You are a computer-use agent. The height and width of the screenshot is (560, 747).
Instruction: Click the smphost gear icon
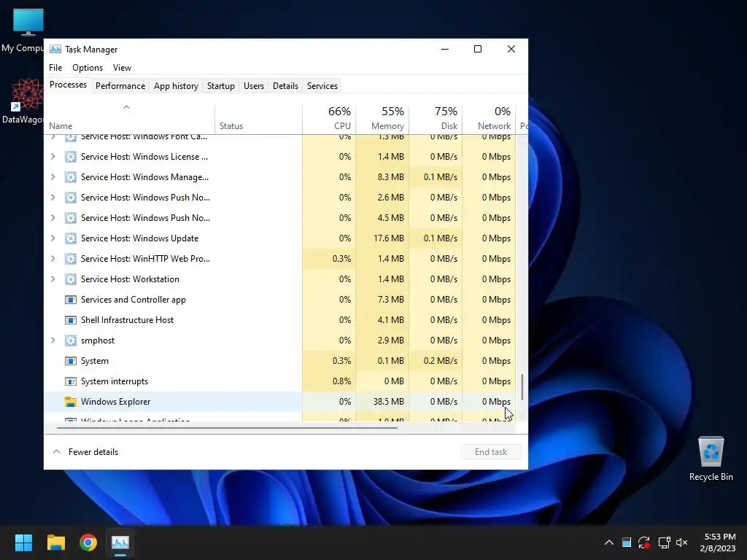click(71, 341)
